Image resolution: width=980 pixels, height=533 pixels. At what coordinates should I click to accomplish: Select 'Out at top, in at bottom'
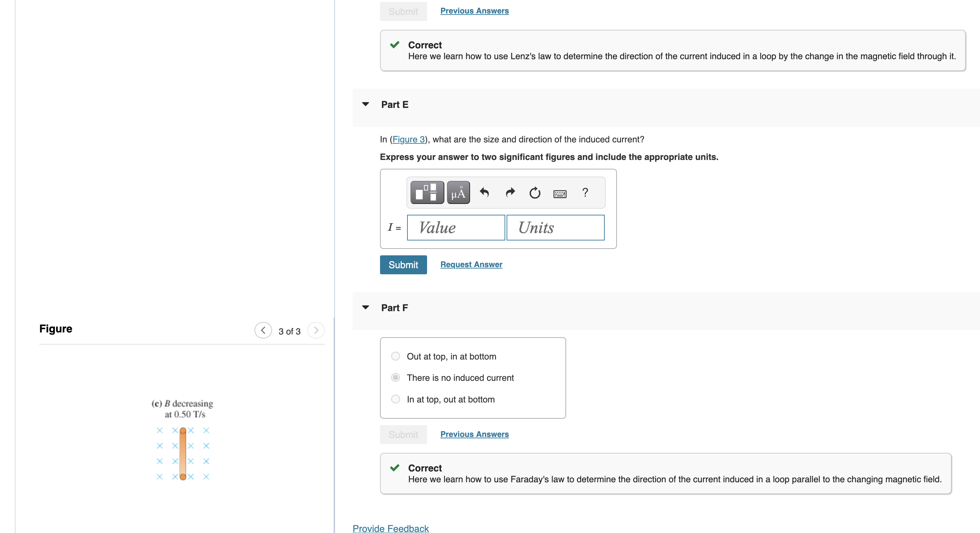pyautogui.click(x=395, y=356)
